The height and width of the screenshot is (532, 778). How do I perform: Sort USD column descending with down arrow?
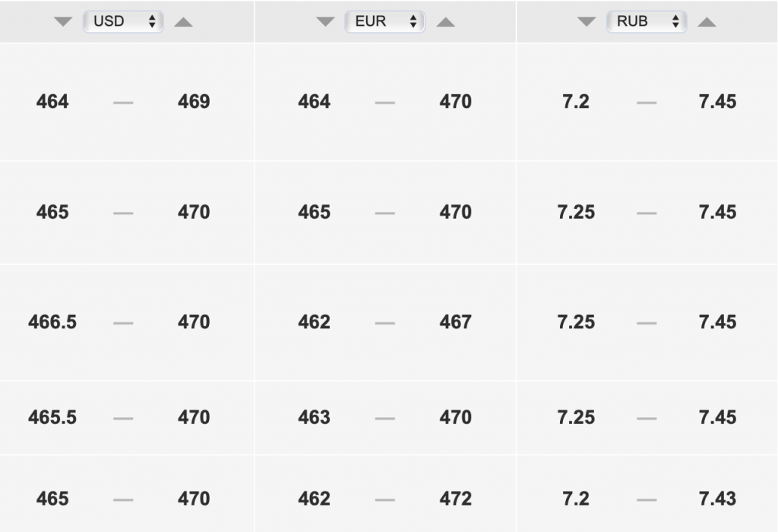pyautogui.click(x=64, y=22)
